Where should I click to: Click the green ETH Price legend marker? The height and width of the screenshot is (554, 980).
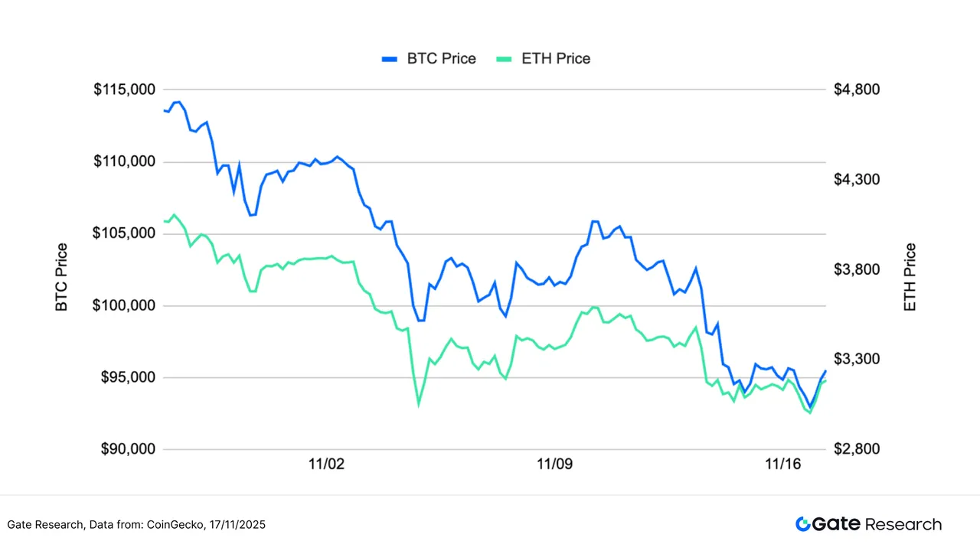point(505,59)
